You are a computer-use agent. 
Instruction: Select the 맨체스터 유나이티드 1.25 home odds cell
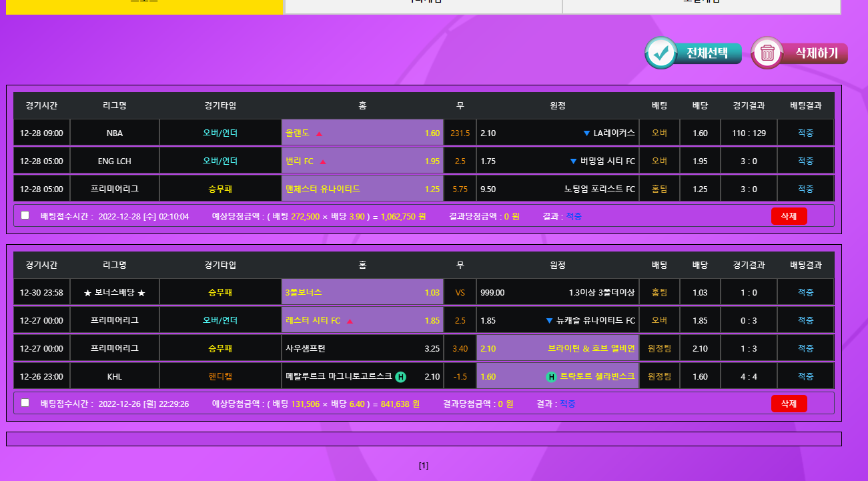coord(362,189)
